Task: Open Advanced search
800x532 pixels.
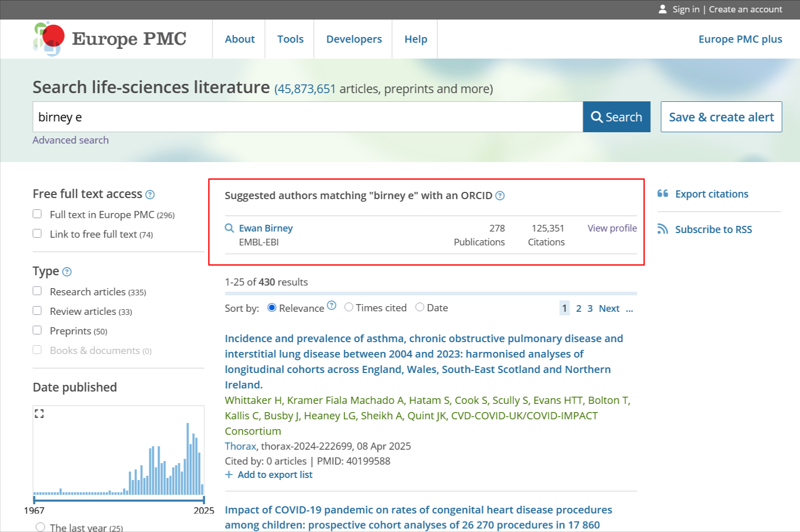Action: coord(70,140)
